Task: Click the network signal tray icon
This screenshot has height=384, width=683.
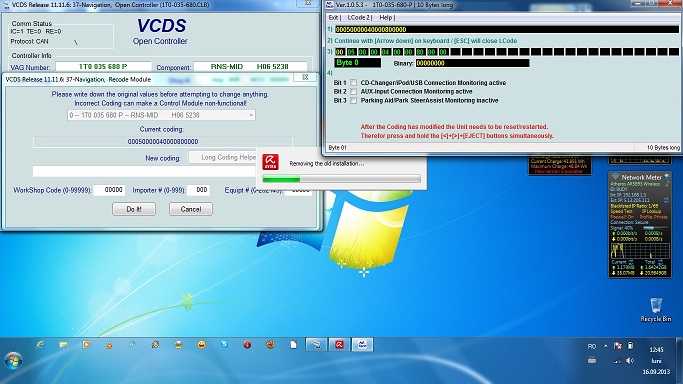Action: pyautogui.click(x=618, y=360)
